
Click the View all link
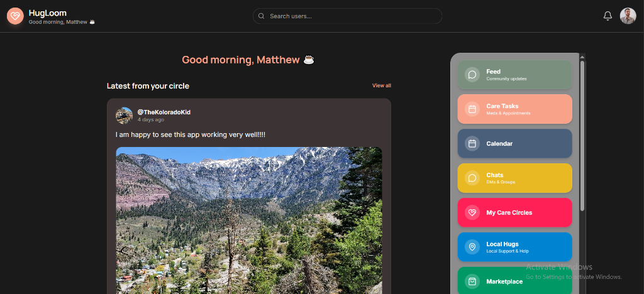coord(381,85)
